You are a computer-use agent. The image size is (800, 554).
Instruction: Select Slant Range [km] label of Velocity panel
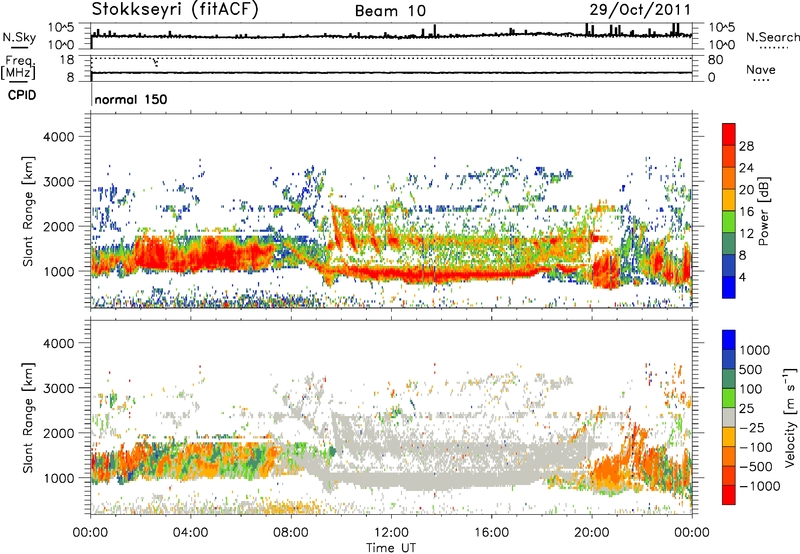pyautogui.click(x=28, y=418)
